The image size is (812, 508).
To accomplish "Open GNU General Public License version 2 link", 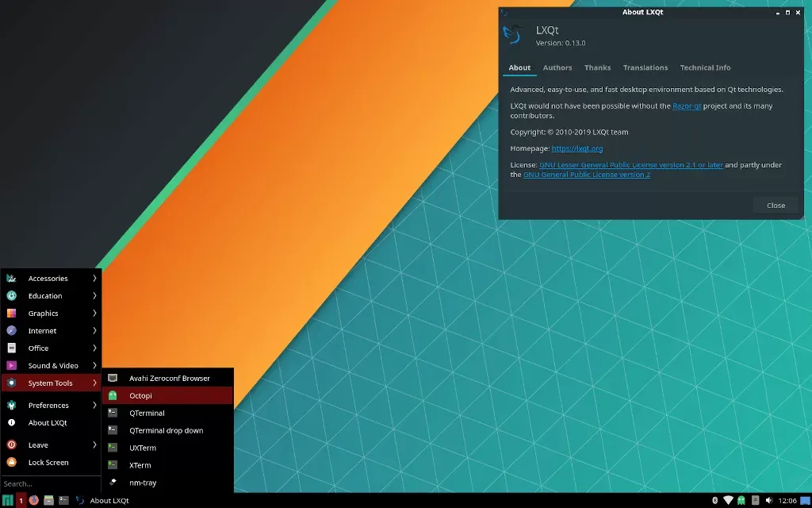I will click(587, 175).
